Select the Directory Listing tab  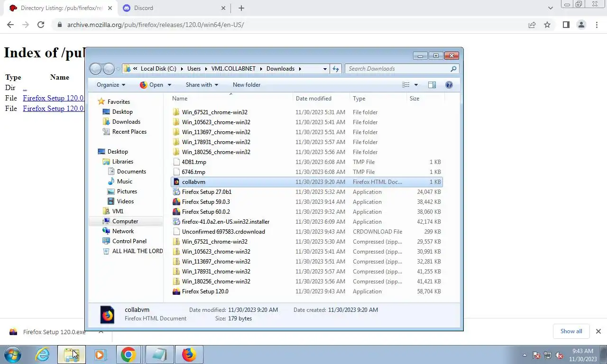coord(61,8)
